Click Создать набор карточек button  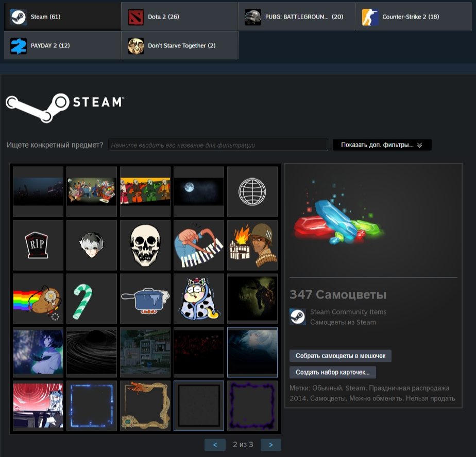click(x=336, y=372)
